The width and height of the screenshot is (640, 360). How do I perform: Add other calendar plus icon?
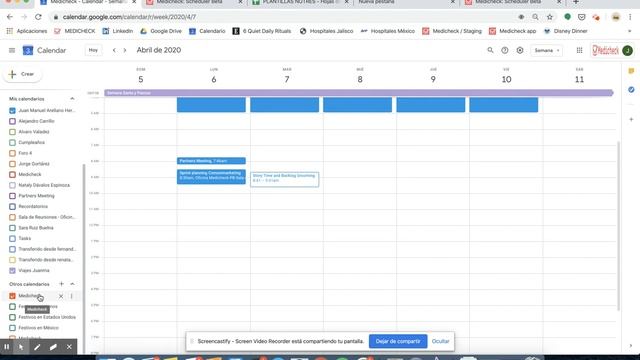61,284
